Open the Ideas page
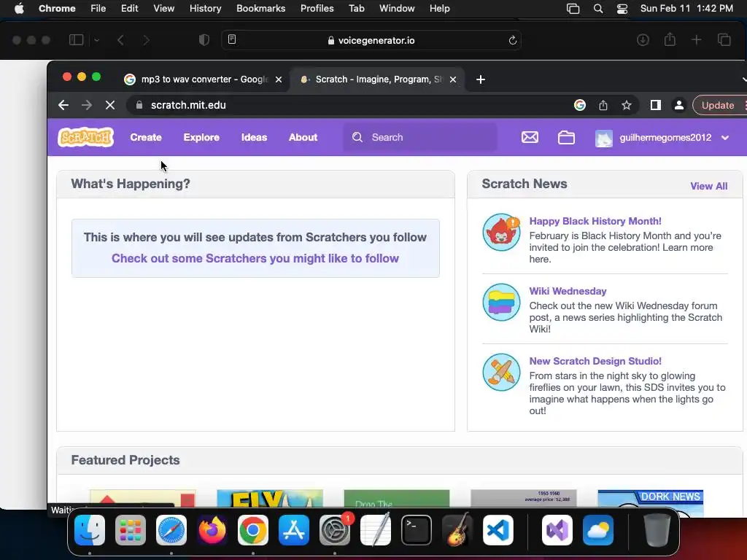 coord(254,137)
